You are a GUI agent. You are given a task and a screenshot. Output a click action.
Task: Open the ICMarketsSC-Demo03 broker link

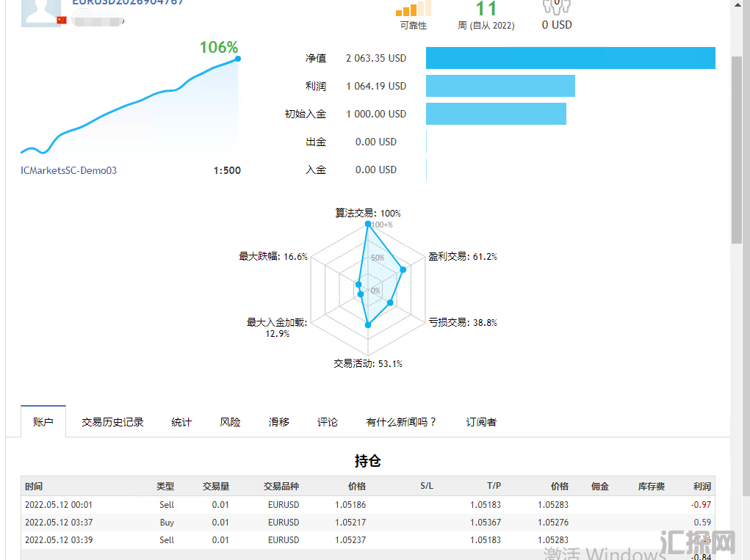click(69, 170)
